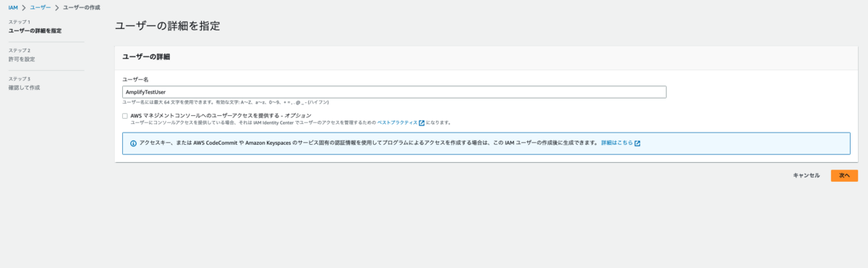Click the ユーザー名 input field
Image resolution: width=868 pixels, height=268 pixels.
pyautogui.click(x=394, y=92)
